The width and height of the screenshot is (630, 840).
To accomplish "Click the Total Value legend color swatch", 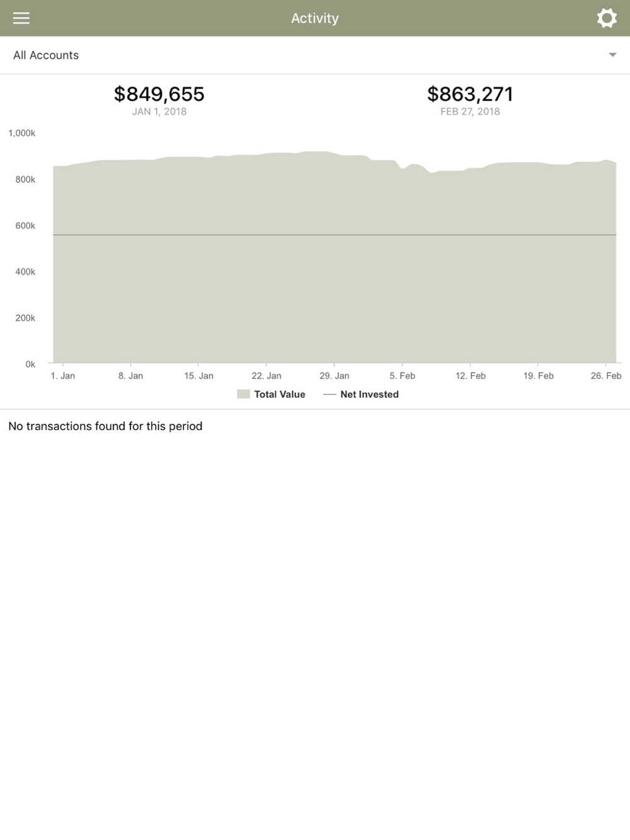I will (243, 394).
